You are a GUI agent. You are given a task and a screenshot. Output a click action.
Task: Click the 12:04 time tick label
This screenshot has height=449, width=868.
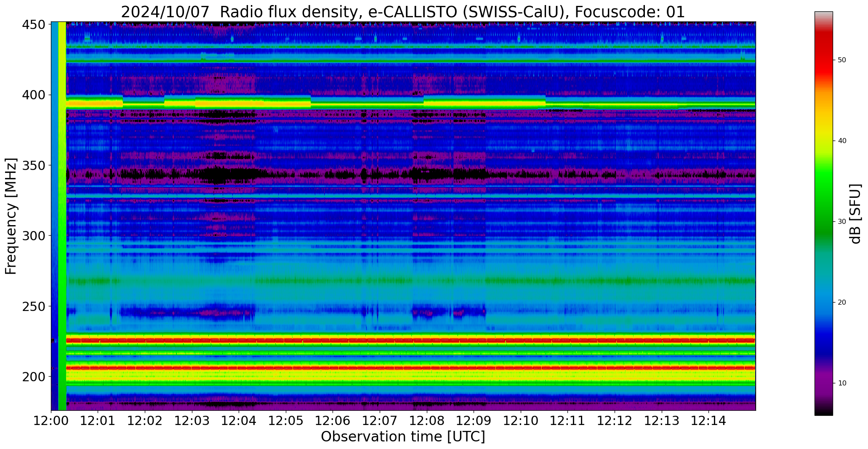[x=239, y=420]
